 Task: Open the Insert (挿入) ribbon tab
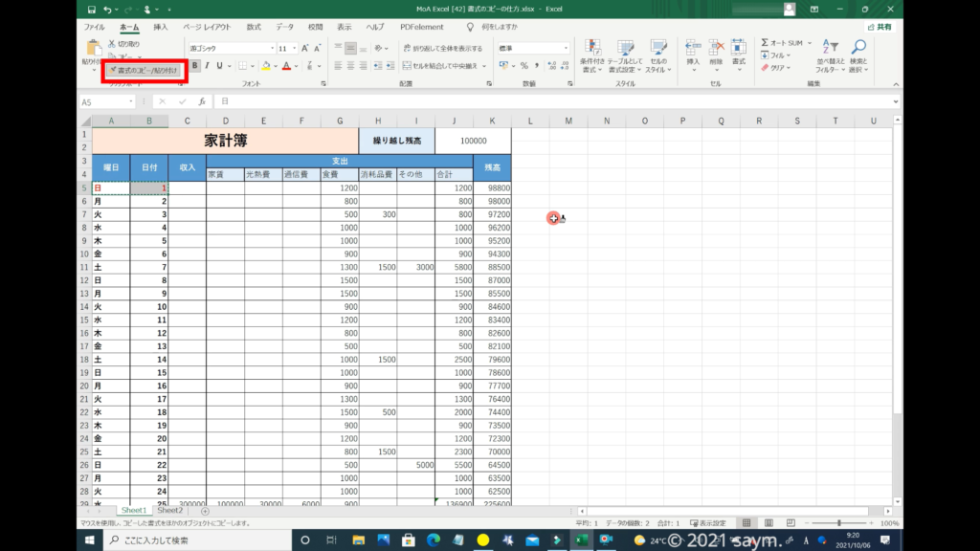click(160, 28)
